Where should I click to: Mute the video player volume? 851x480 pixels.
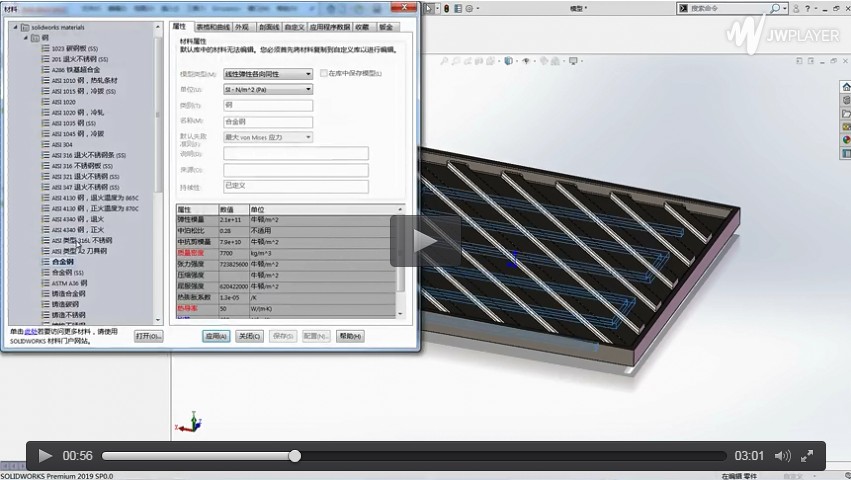click(783, 456)
